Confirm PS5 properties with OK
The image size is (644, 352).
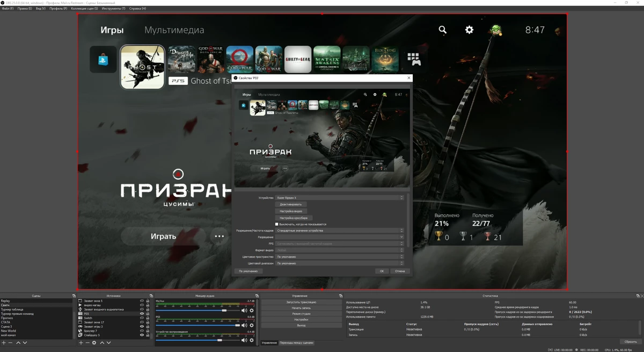click(382, 271)
